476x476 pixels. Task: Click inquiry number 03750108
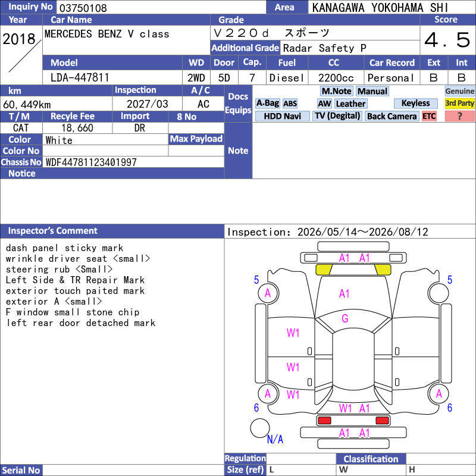pos(83,8)
